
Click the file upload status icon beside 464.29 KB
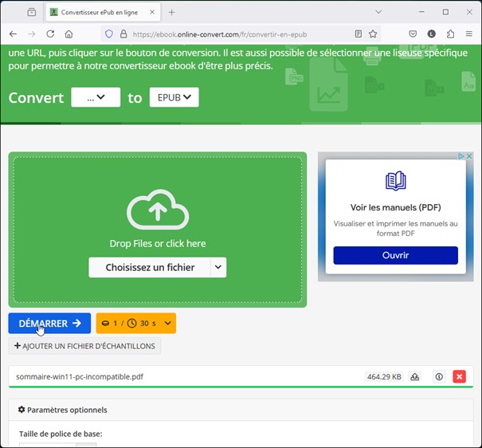[x=415, y=376]
